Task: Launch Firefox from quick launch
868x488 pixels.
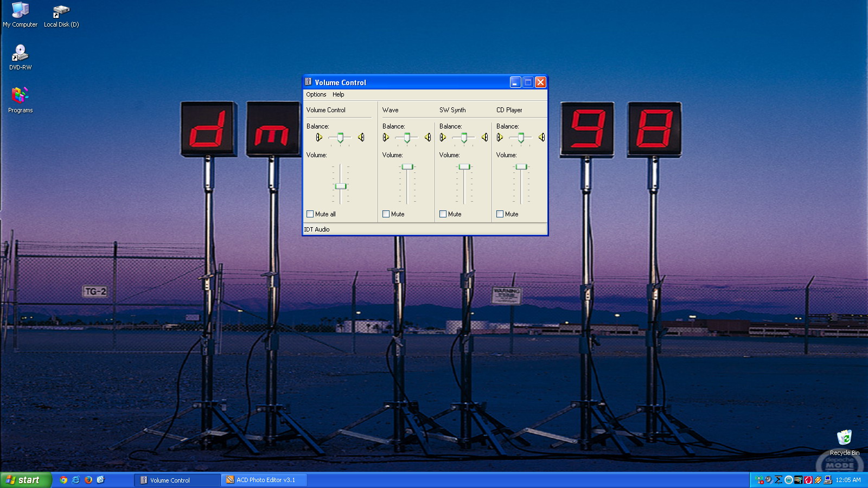Action: 88,480
